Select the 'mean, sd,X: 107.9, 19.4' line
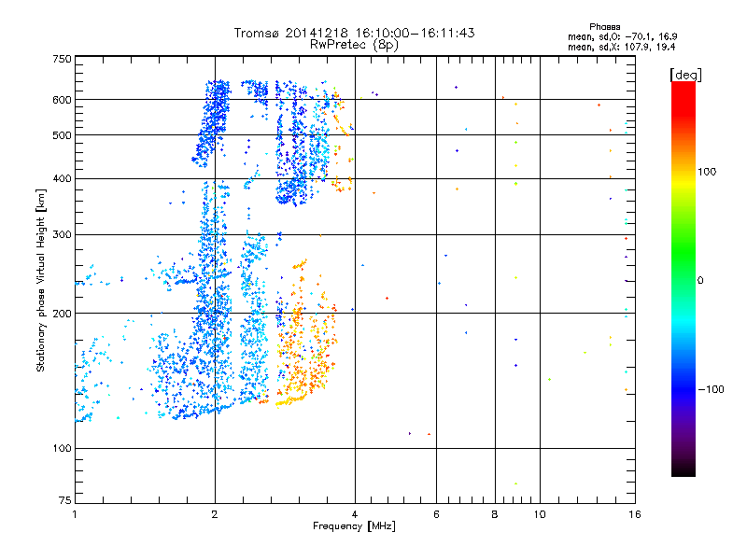Image resolution: width=747 pixels, height=560 pixels. (x=621, y=48)
